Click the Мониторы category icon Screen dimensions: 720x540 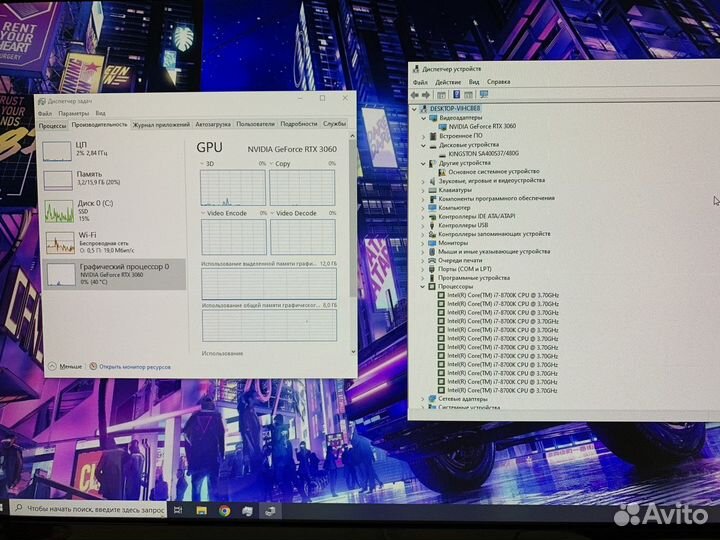432,243
